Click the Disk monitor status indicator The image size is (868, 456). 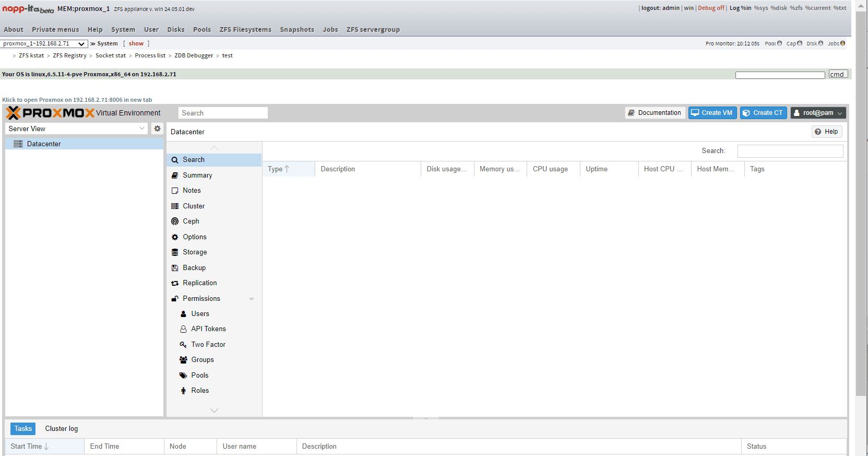821,43
